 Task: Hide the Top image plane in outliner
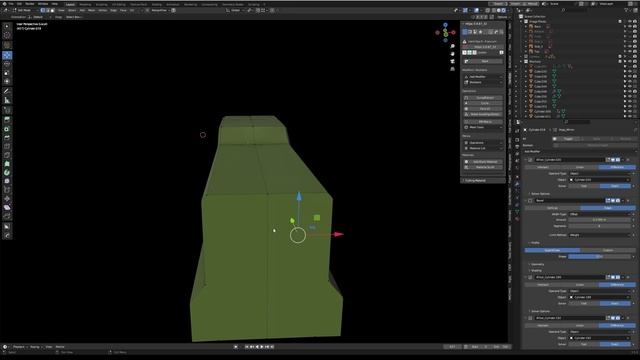pyautogui.click(x=630, y=52)
